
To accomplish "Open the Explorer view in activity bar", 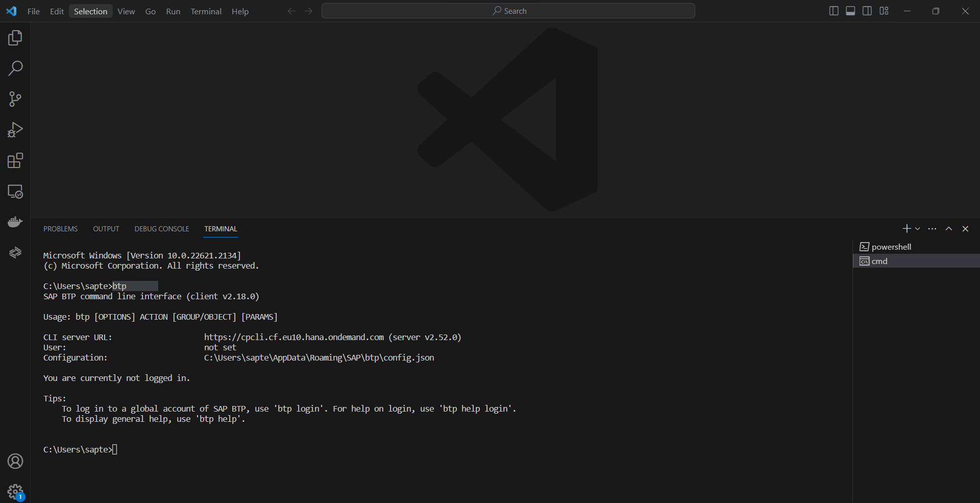I will (x=15, y=38).
